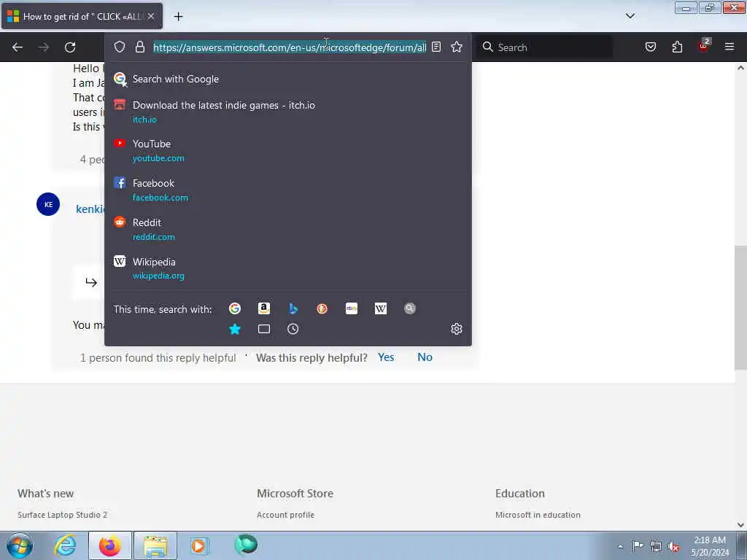The width and height of the screenshot is (747, 560).
Task: Open the Firefox application menu
Action: click(729, 47)
